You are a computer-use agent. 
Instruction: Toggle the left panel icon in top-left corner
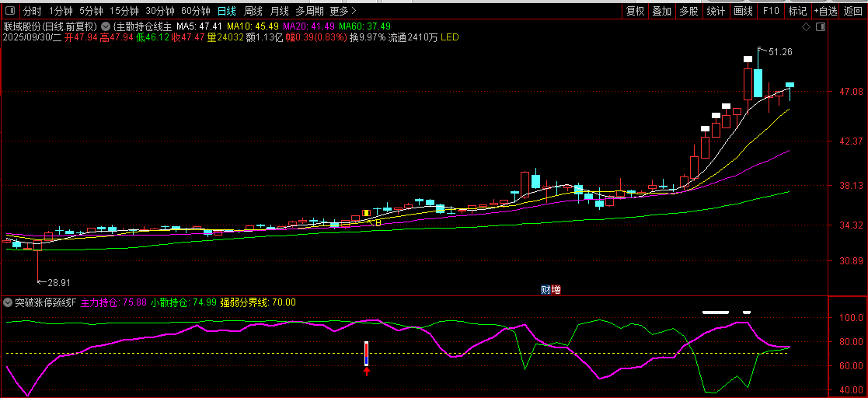pyautogui.click(x=9, y=11)
